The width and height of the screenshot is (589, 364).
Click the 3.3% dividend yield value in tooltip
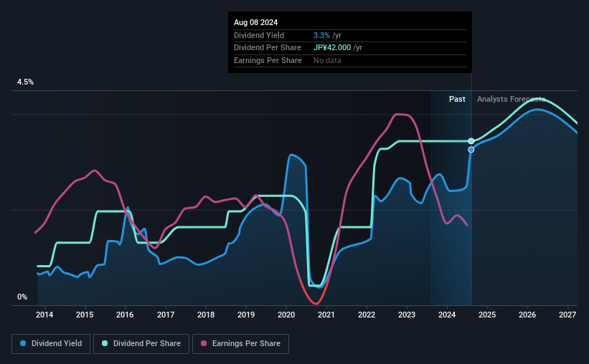[321, 35]
